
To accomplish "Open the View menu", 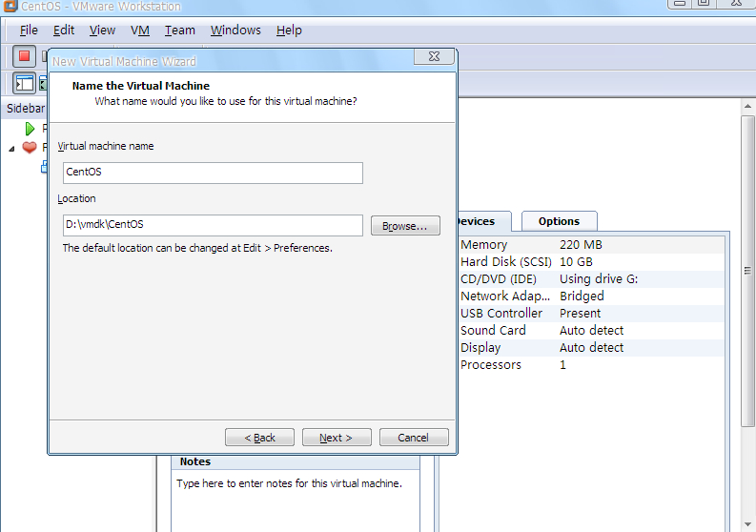I will tap(102, 30).
